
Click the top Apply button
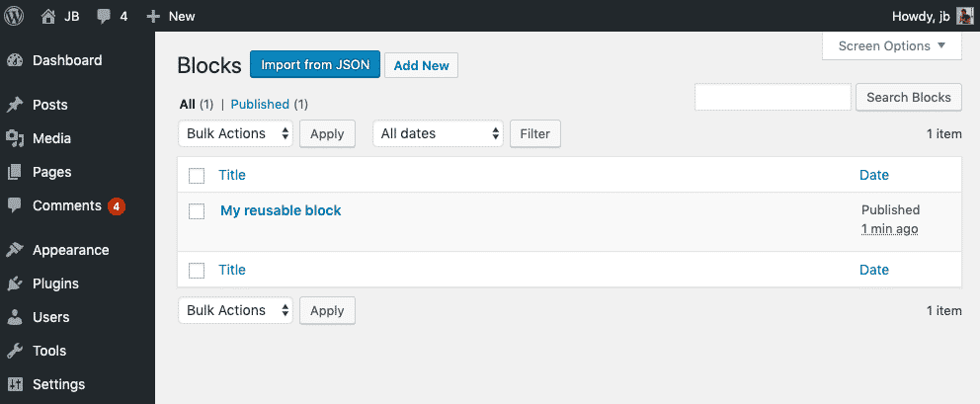pos(328,133)
